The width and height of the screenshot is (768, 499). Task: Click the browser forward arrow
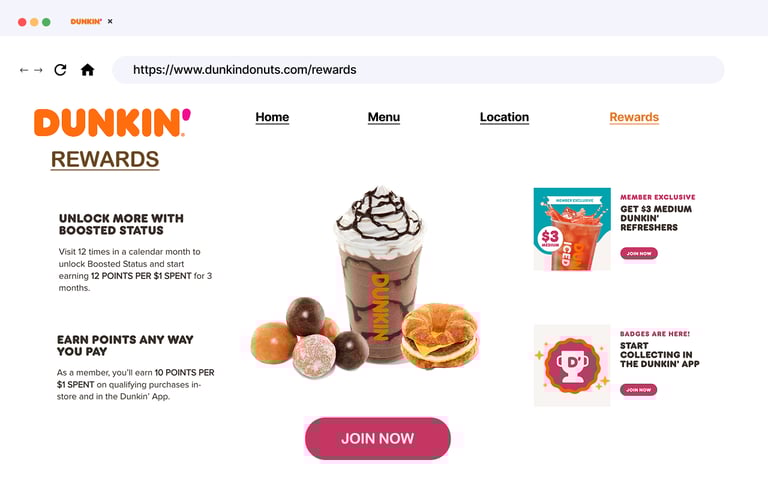(38, 70)
